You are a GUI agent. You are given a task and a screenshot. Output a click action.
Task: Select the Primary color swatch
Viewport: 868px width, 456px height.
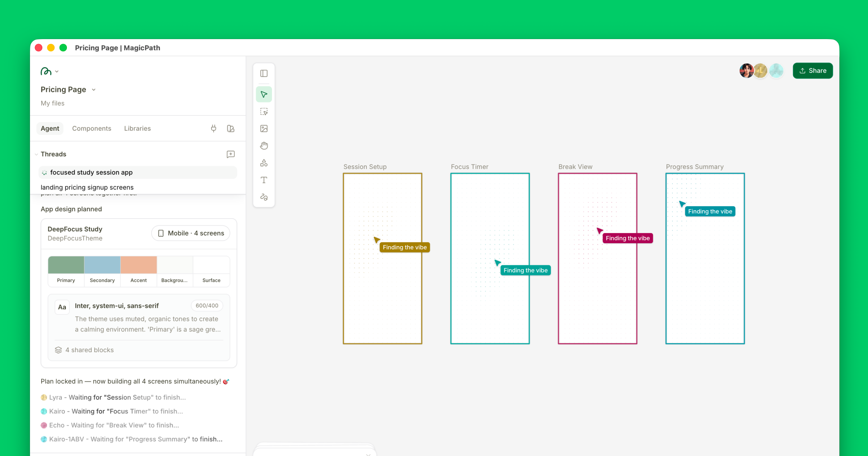[x=66, y=265]
